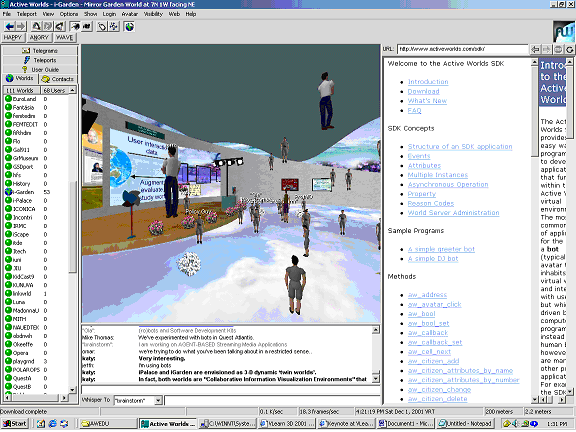Viewport: 576px width, 432px height.
Task: Open the User Guide
Action: 40,69
